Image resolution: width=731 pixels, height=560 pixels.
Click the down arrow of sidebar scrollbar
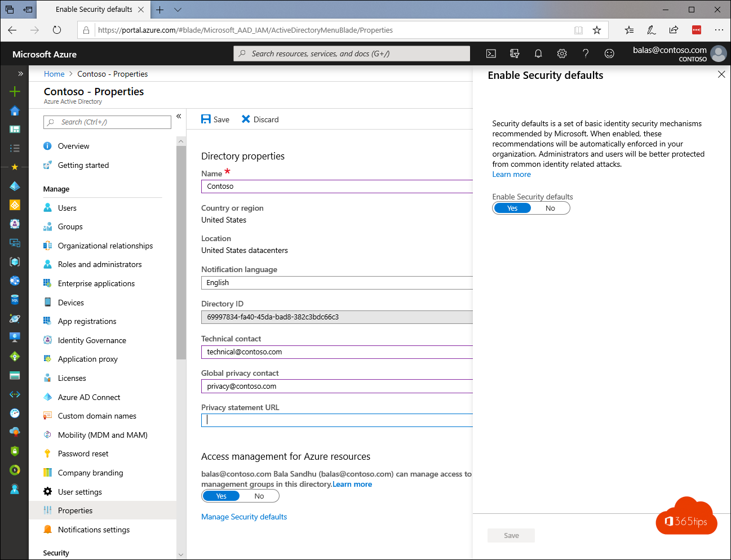[x=181, y=554]
